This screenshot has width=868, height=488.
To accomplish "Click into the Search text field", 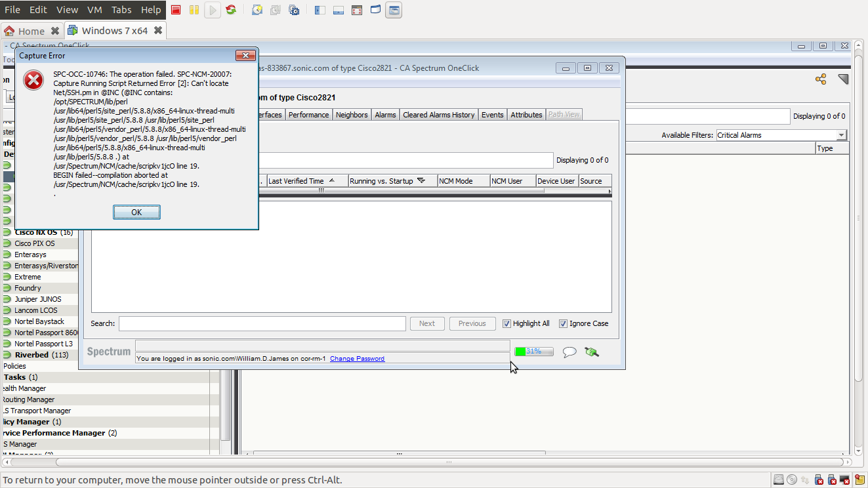I will coord(262,323).
